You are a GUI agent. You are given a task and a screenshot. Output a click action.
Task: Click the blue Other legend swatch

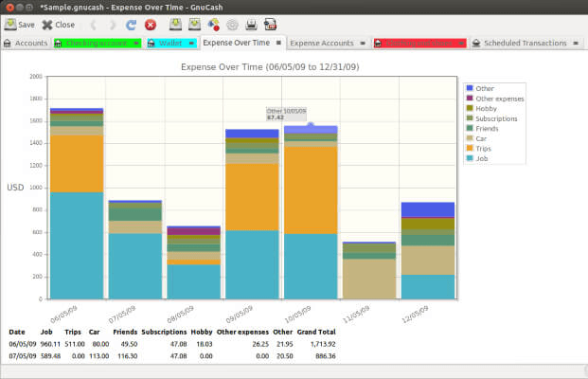click(470, 88)
